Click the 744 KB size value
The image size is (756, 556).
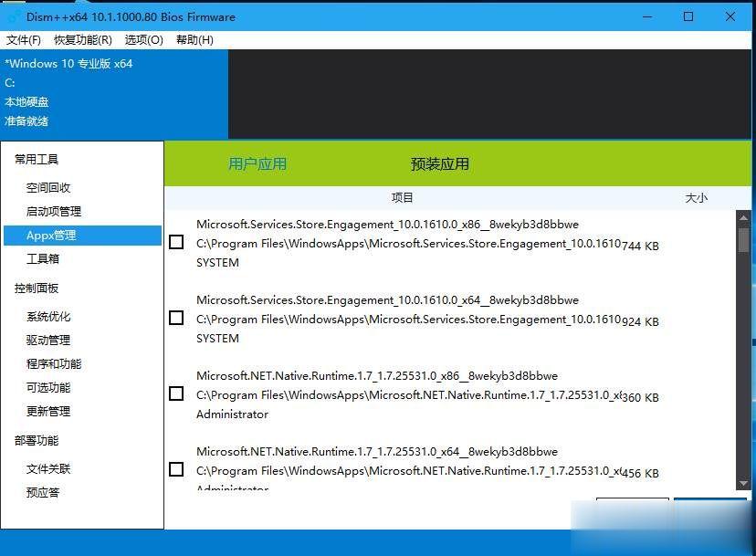[x=640, y=246]
